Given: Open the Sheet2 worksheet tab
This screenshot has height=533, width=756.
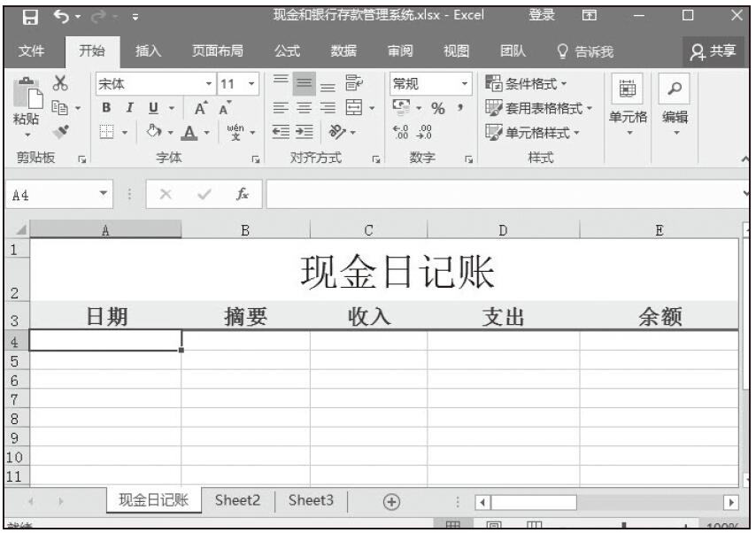Looking at the screenshot, I should [238, 500].
